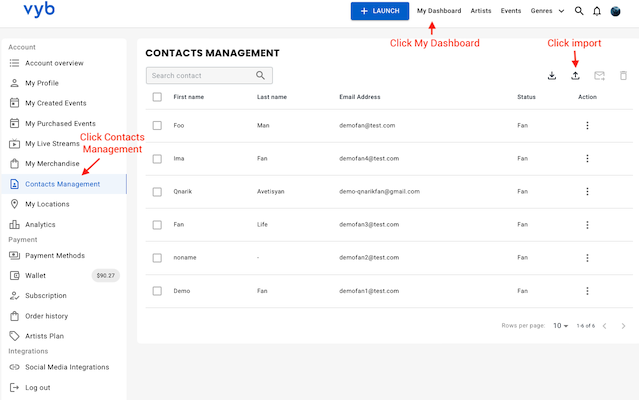
Task: Click email demo-qnarikfan@gmail.com
Action: tap(379, 191)
